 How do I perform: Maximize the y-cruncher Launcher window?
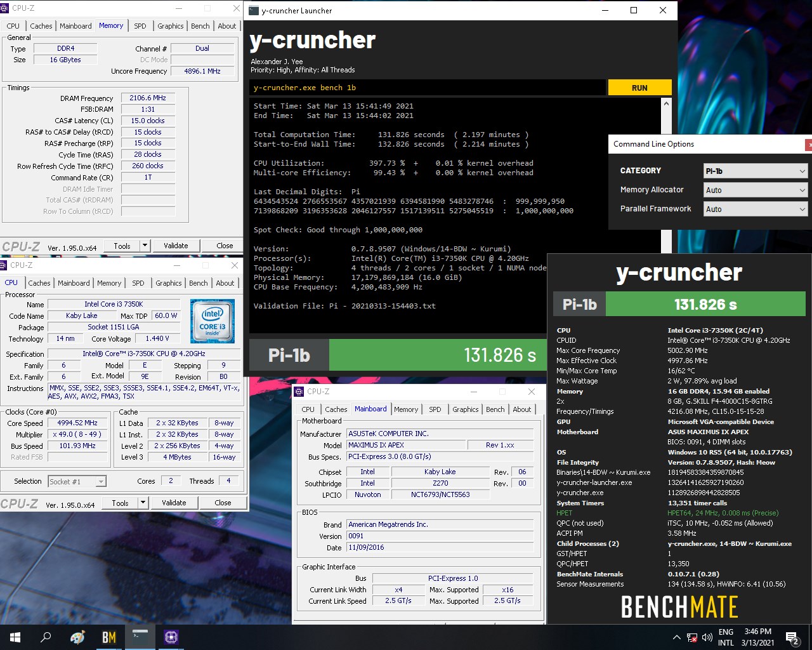point(634,10)
